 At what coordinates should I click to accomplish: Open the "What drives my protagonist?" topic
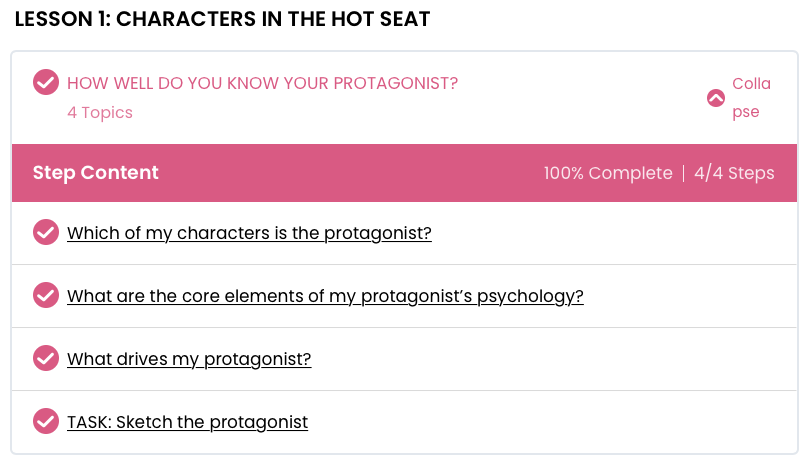(189, 359)
